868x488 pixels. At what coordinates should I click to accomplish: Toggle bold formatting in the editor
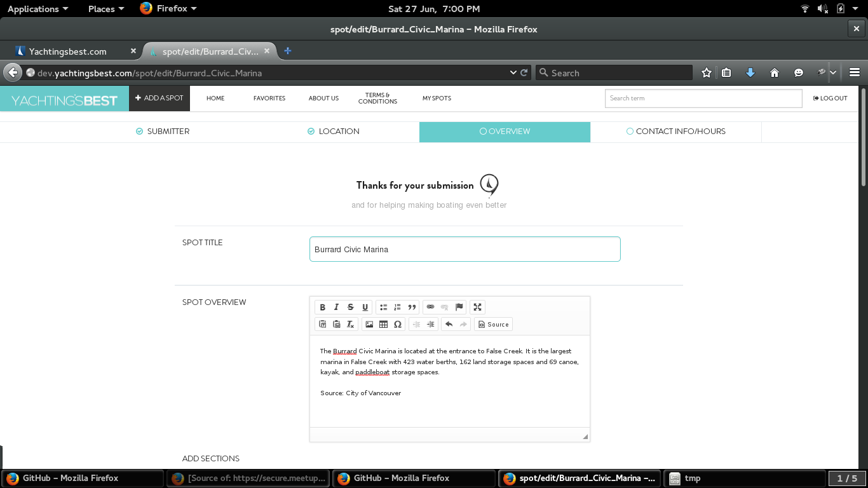pyautogui.click(x=322, y=308)
